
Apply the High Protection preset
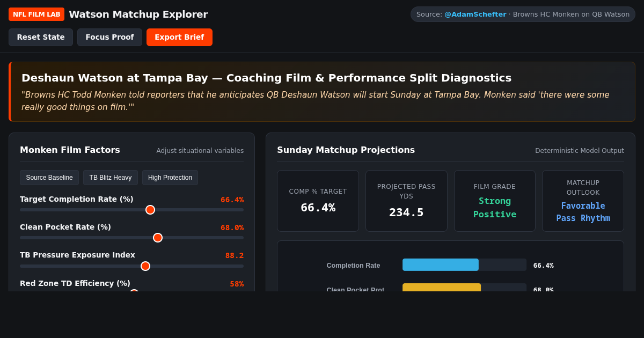click(170, 178)
